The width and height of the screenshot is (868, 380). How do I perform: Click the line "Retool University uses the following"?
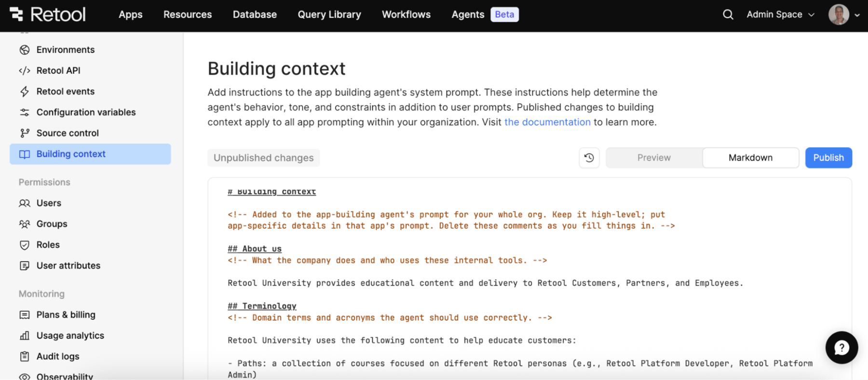point(402,341)
